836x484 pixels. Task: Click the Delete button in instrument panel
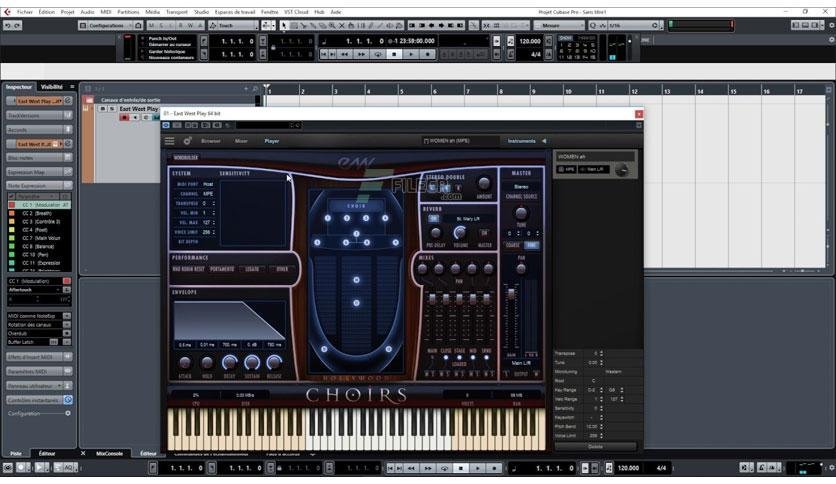(595, 446)
